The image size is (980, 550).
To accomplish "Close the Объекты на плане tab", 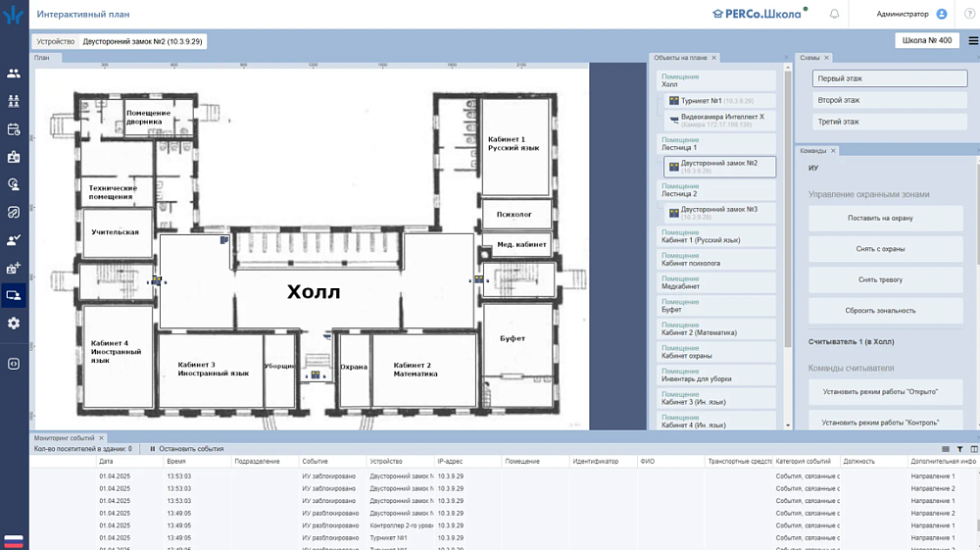I will click(x=714, y=58).
